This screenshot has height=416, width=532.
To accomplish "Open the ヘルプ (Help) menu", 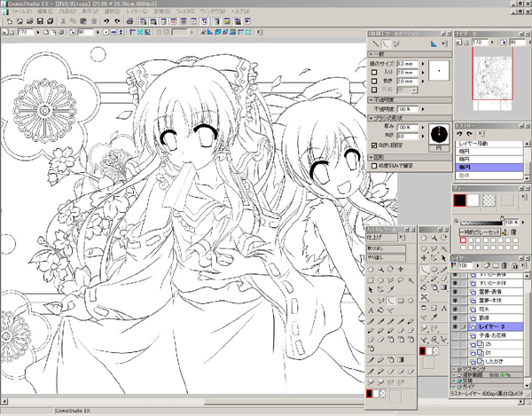I will pyautogui.click(x=240, y=12).
